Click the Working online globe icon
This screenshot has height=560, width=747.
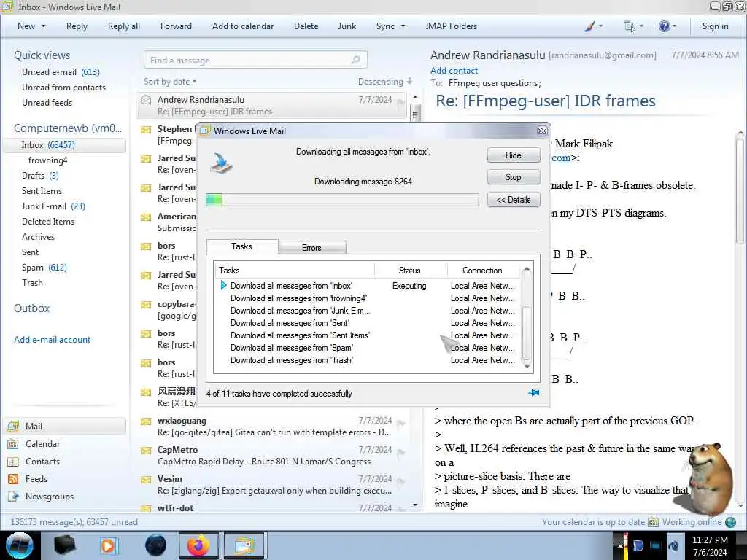(730, 522)
